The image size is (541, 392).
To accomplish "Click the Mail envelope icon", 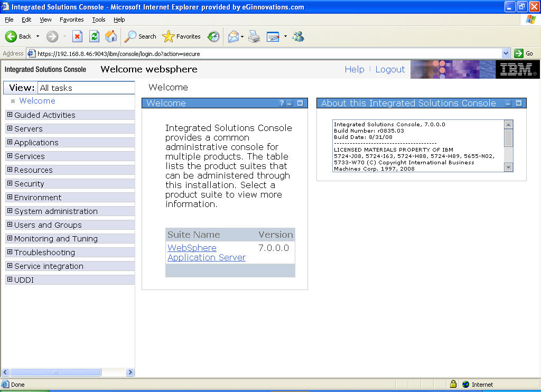I will (x=234, y=36).
